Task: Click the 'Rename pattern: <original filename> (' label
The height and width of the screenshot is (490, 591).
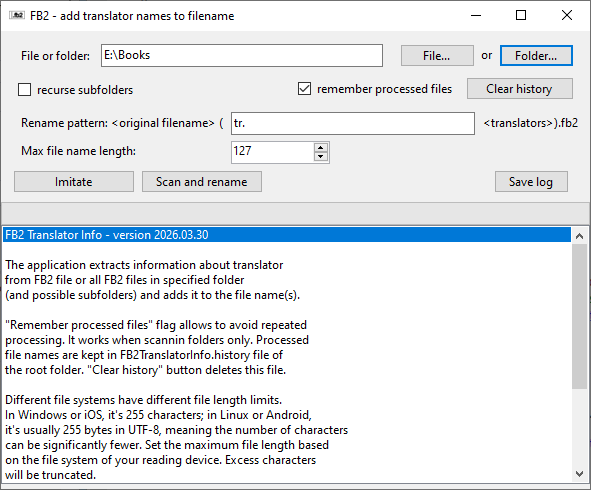Action: [x=122, y=123]
